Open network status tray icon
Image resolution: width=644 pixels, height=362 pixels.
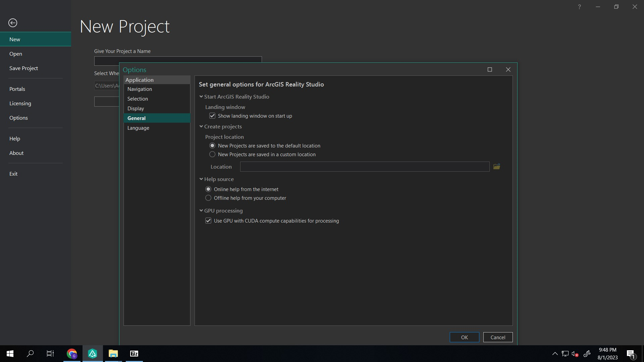[x=565, y=354]
